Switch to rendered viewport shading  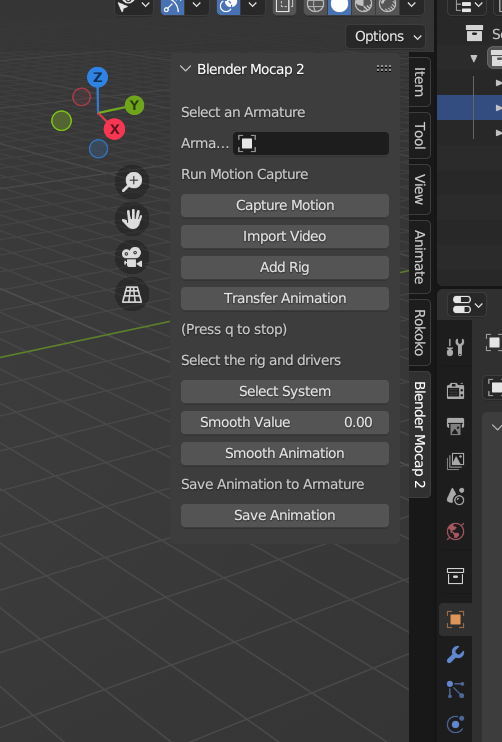pyautogui.click(x=388, y=6)
